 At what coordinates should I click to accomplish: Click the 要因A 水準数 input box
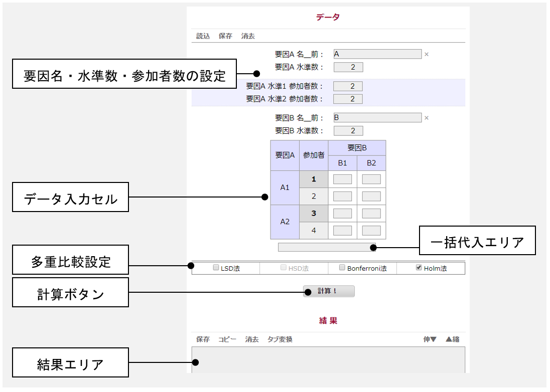coord(348,67)
